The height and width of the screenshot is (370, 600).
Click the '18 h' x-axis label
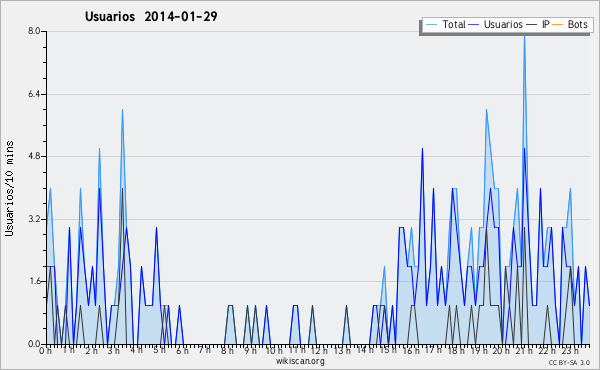pos(456,350)
